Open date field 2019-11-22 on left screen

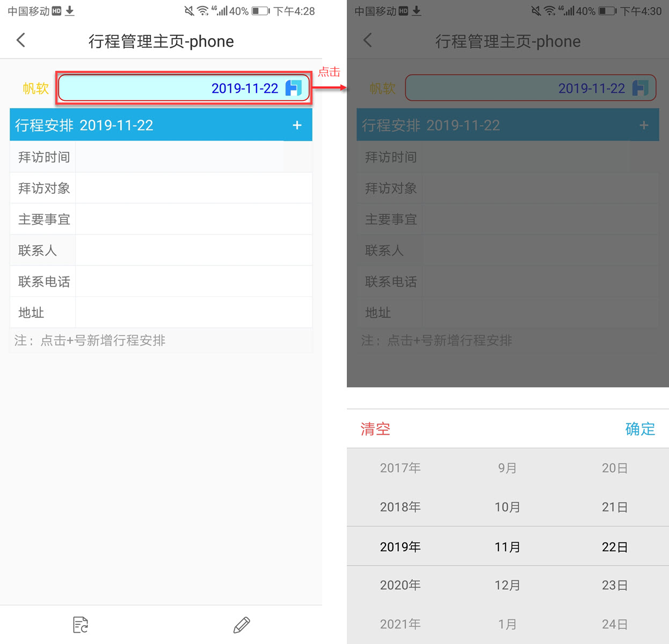point(184,88)
